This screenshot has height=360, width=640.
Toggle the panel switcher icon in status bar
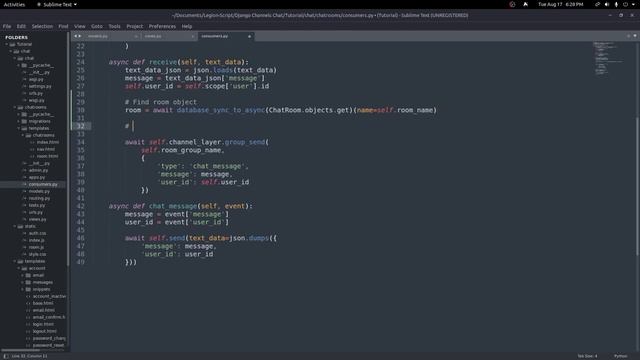(x=6, y=356)
